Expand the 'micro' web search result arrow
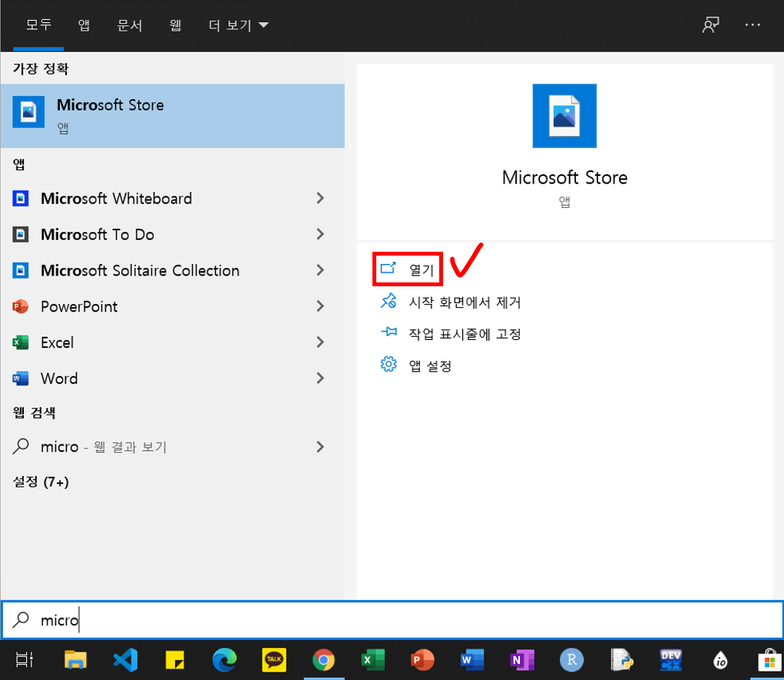 point(320,447)
